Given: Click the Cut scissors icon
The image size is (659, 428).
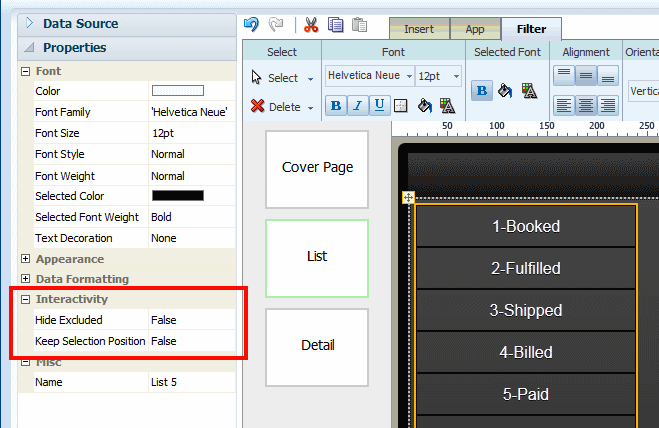Looking at the screenshot, I should [311, 25].
